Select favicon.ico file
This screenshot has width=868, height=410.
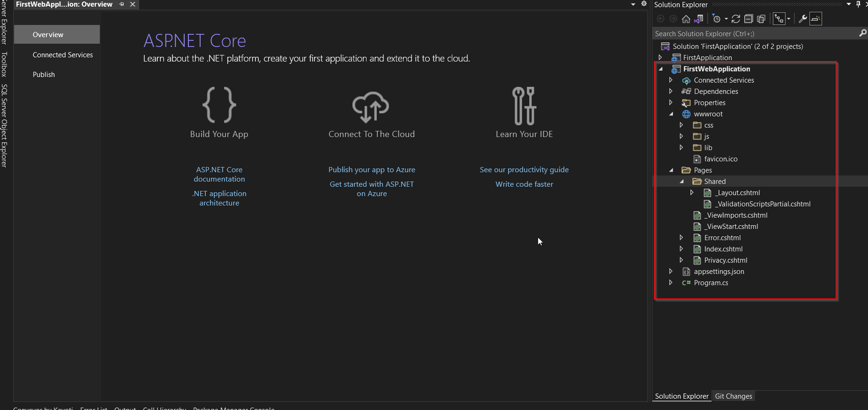pos(721,159)
